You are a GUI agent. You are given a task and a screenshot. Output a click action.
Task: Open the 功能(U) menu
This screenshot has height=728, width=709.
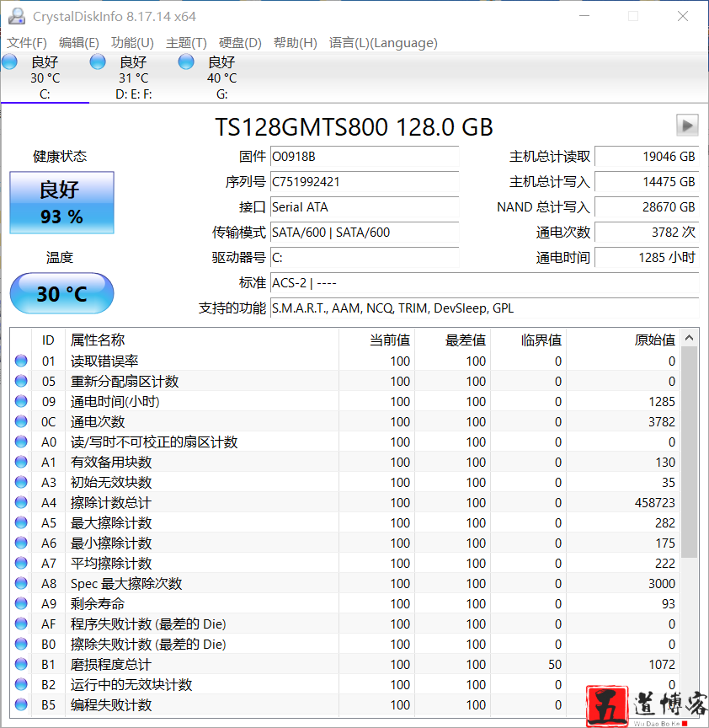point(132,43)
